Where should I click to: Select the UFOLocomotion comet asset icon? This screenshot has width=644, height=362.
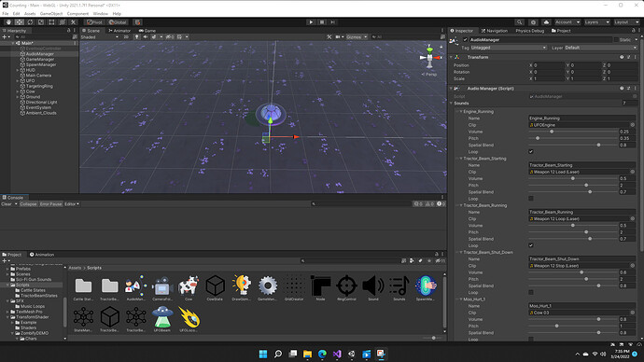point(189,317)
